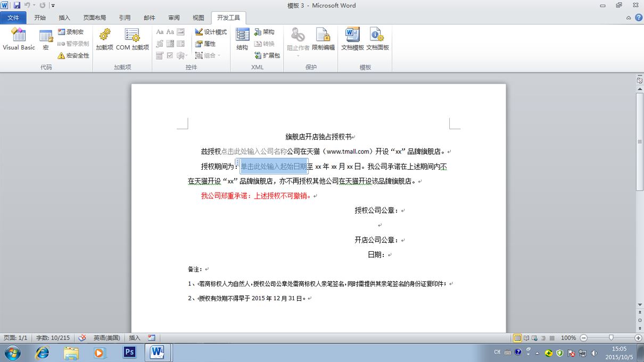Open the Visual Basic editor
Viewport: 644px width, 362px height.
pyautogui.click(x=19, y=40)
